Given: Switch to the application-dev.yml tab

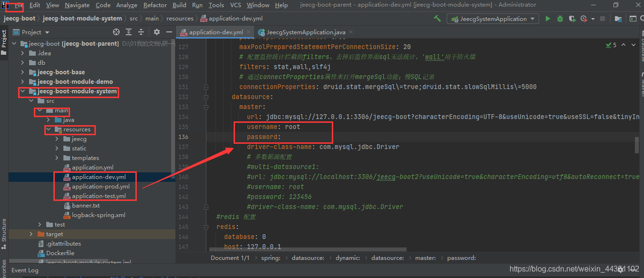Looking at the screenshot, I should point(215,32).
